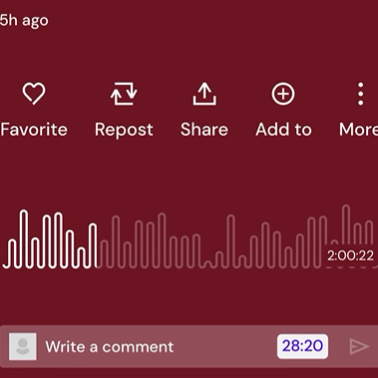This screenshot has width=378, height=378.
Task: Click the 5h ago upload time
Action: pos(24,21)
